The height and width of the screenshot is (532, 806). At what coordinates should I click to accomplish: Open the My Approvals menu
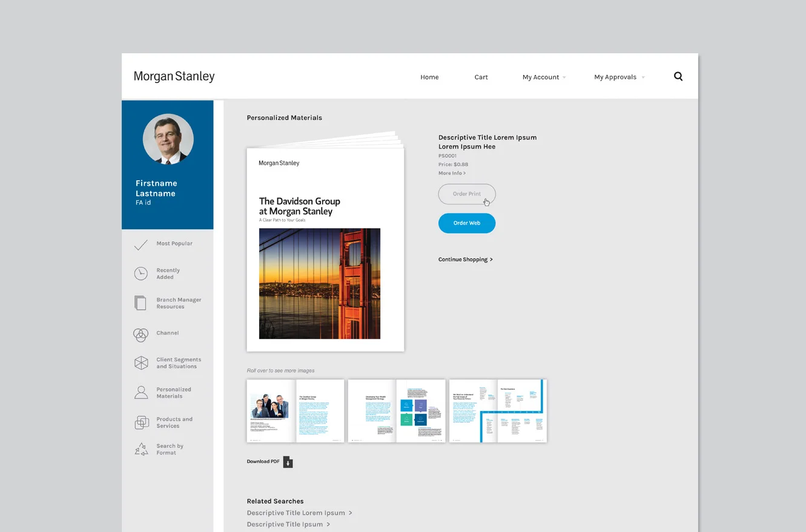(615, 77)
